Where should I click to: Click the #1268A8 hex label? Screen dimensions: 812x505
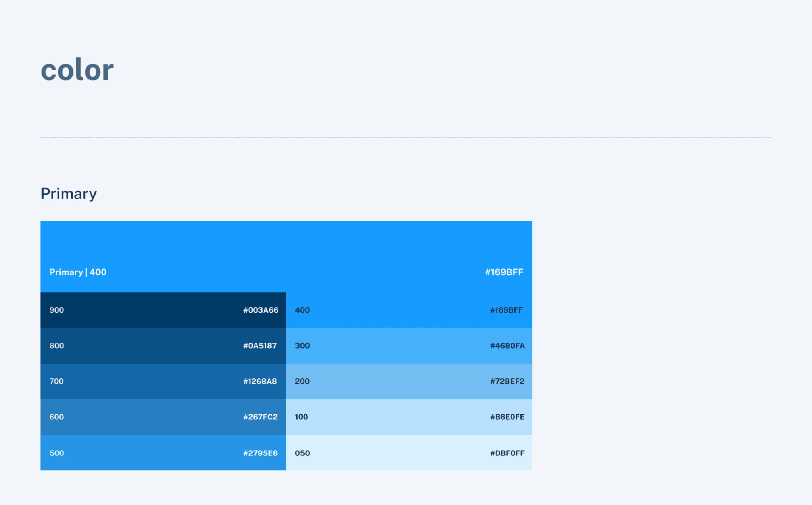260,381
